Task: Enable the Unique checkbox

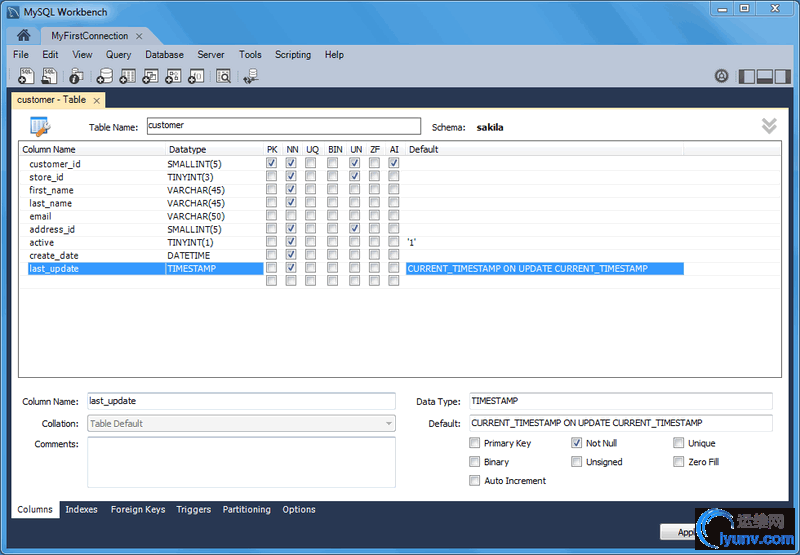Action: point(679,443)
